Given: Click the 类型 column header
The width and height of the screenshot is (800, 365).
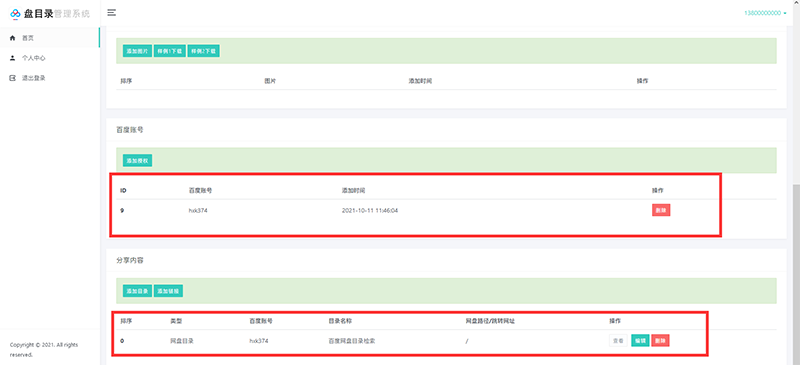Looking at the screenshot, I should (x=176, y=322).
